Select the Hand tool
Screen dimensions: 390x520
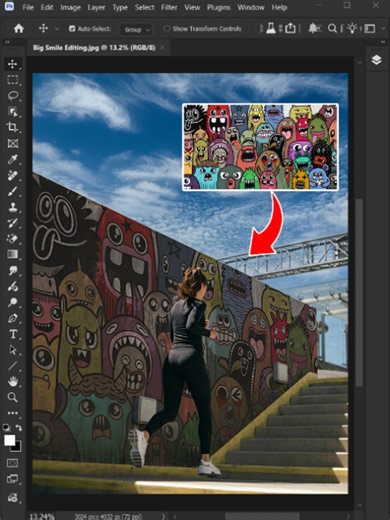click(x=13, y=381)
